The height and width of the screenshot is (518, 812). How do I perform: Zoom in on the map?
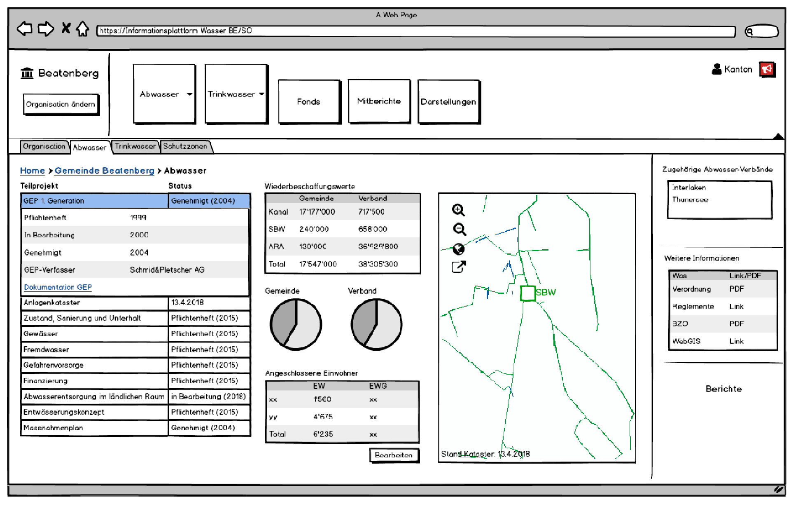458,210
